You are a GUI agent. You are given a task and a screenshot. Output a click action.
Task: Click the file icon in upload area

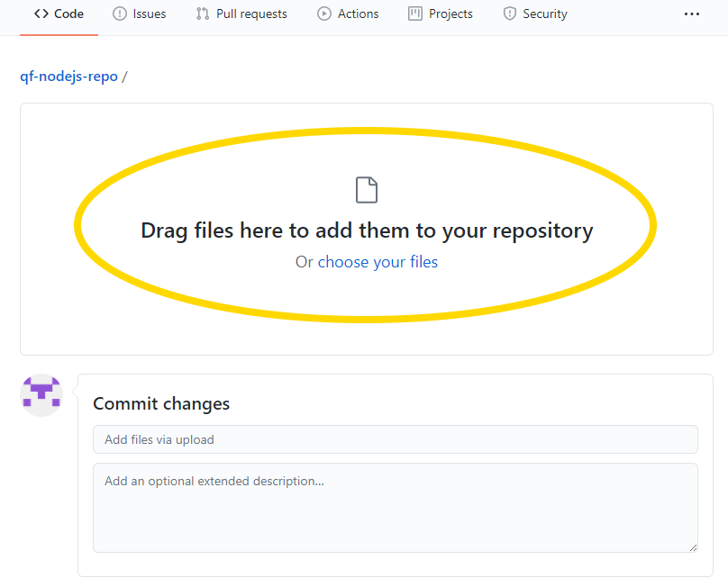click(367, 190)
